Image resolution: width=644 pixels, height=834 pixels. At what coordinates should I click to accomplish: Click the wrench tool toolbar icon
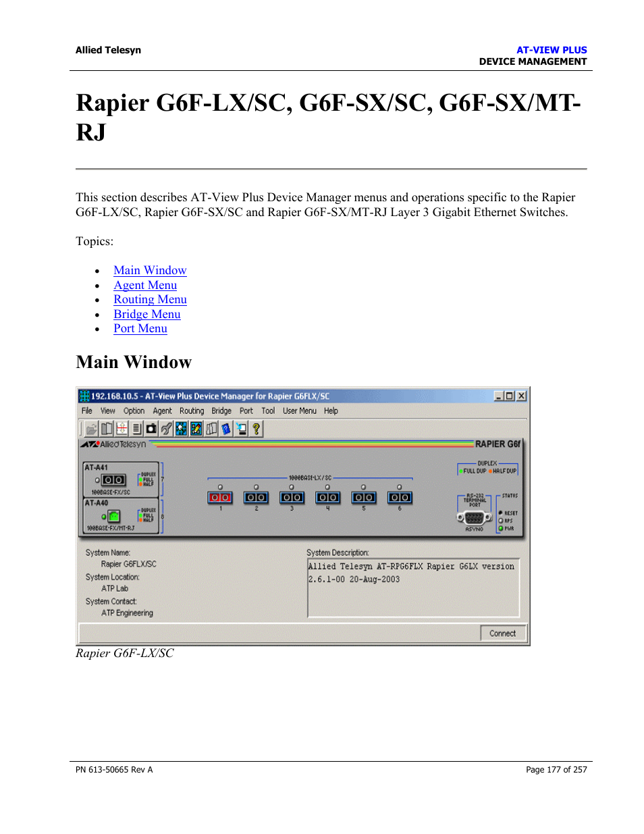tap(166, 429)
